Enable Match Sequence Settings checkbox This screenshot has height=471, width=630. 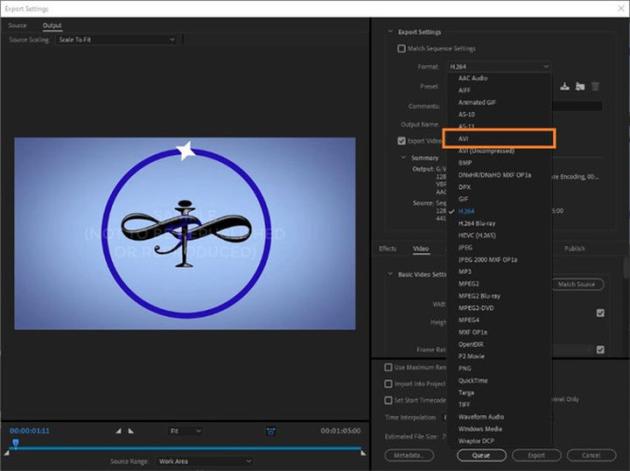pos(401,49)
